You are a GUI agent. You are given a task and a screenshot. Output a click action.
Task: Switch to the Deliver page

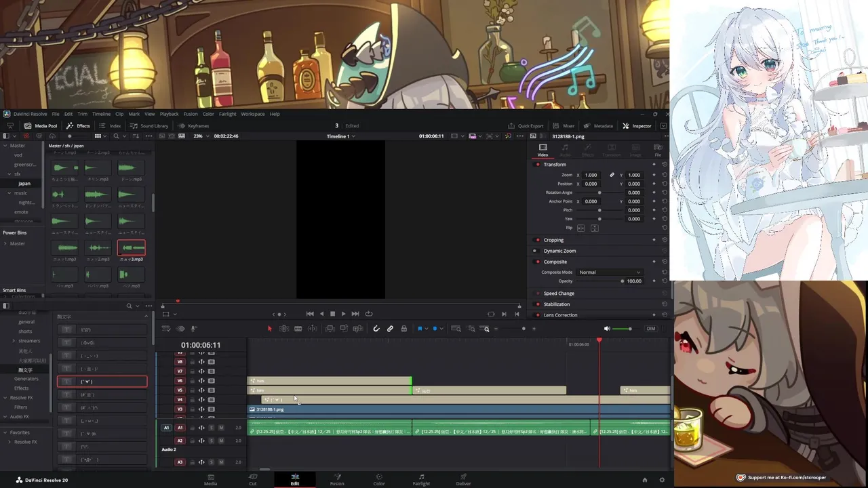point(463,479)
